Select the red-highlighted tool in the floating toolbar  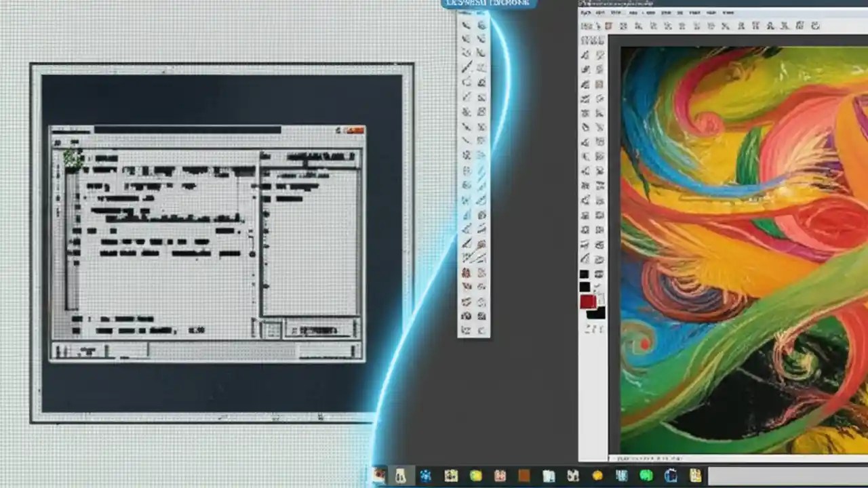[466, 272]
